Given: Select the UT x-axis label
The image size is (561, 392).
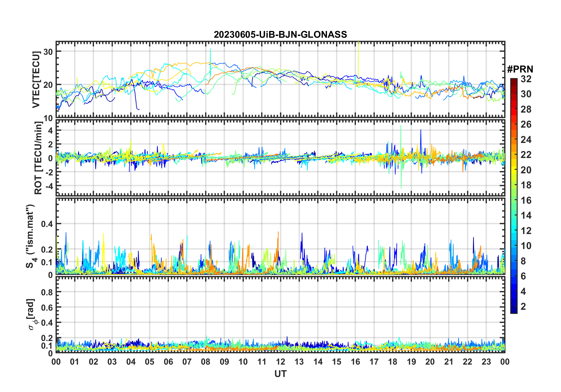Looking at the screenshot, I should pos(280,374).
